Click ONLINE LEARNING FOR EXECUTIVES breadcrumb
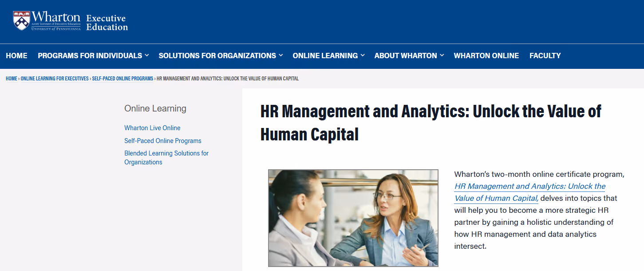Viewport: 644px width, 271px height. click(x=55, y=79)
